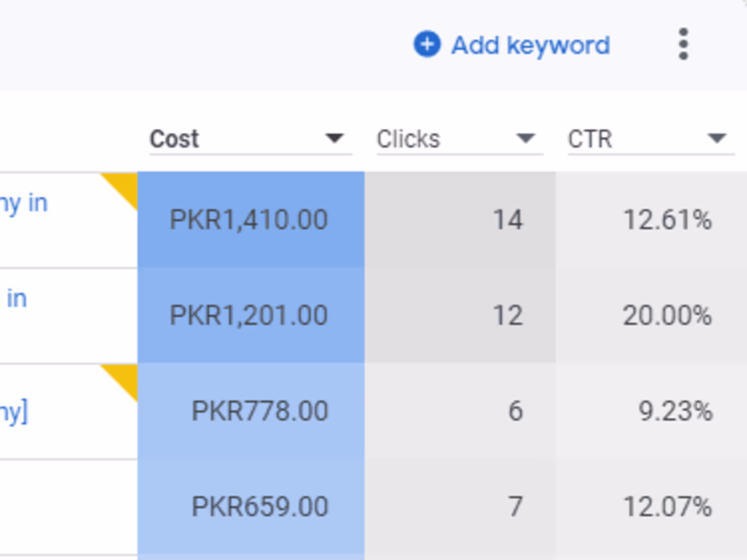This screenshot has width=747, height=560.
Task: Click the 12.61% CTR cell
Action: pos(667,220)
